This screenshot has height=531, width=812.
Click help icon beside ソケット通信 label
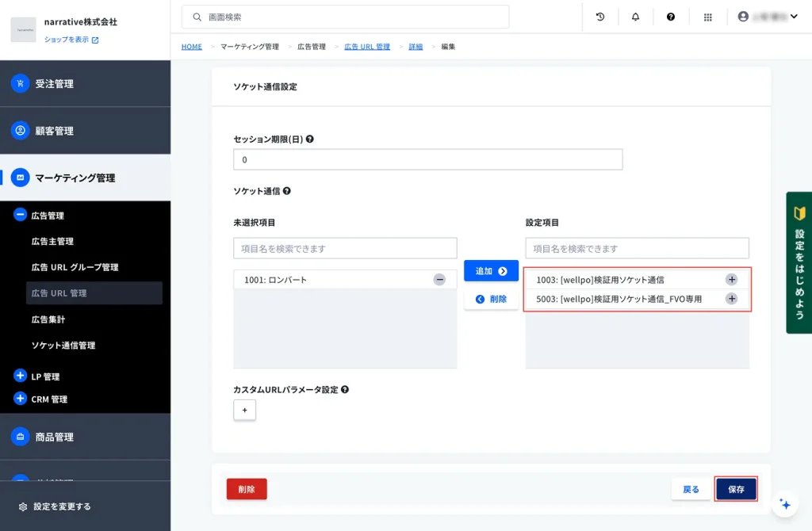[x=287, y=191]
